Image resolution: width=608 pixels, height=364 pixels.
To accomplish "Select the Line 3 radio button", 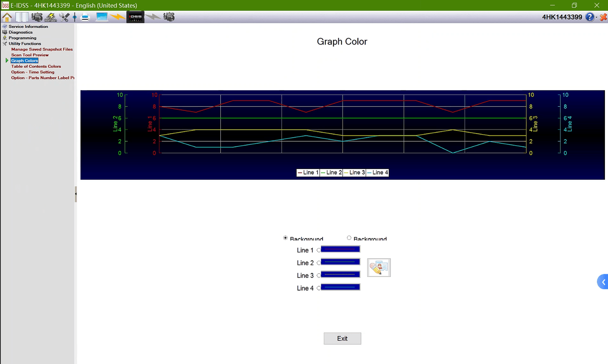I will pos(319,275).
